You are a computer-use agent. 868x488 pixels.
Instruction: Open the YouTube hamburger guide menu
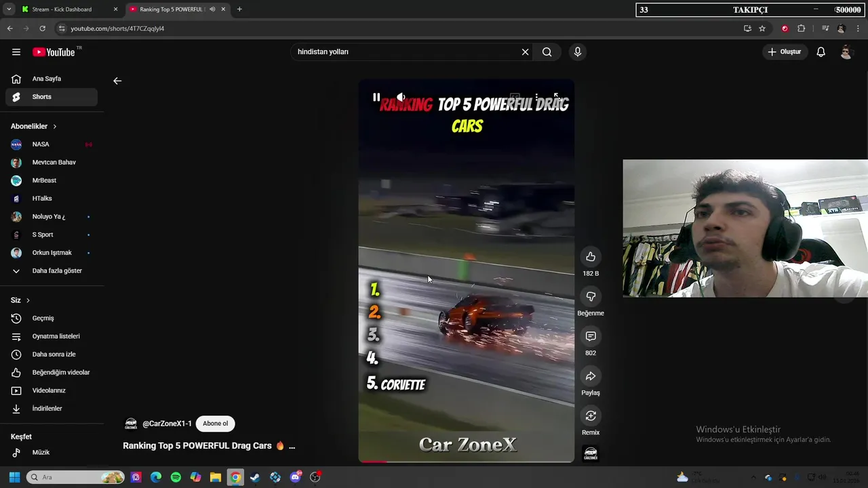[16, 52]
